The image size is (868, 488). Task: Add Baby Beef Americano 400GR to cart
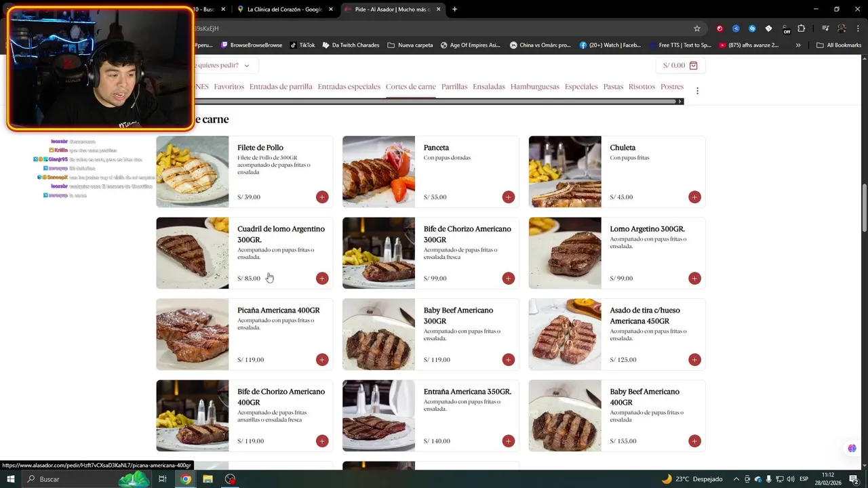(694, 441)
